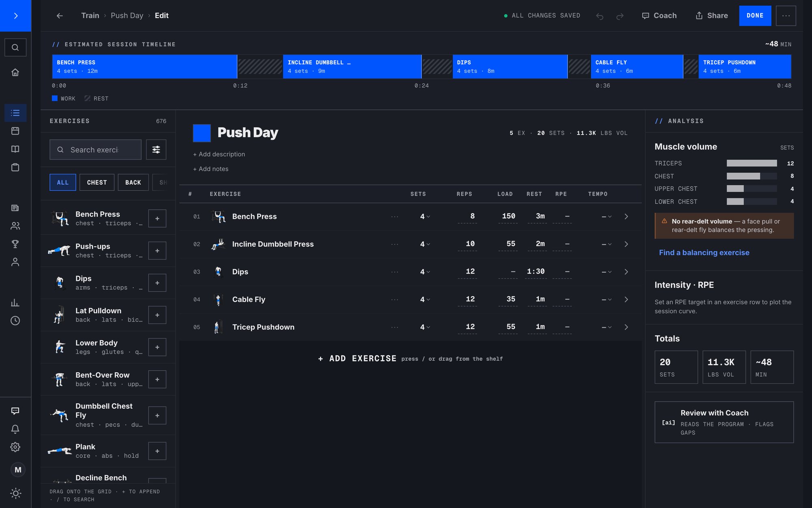Click the Search exercises input field
This screenshot has height=508, width=812.
click(95, 150)
